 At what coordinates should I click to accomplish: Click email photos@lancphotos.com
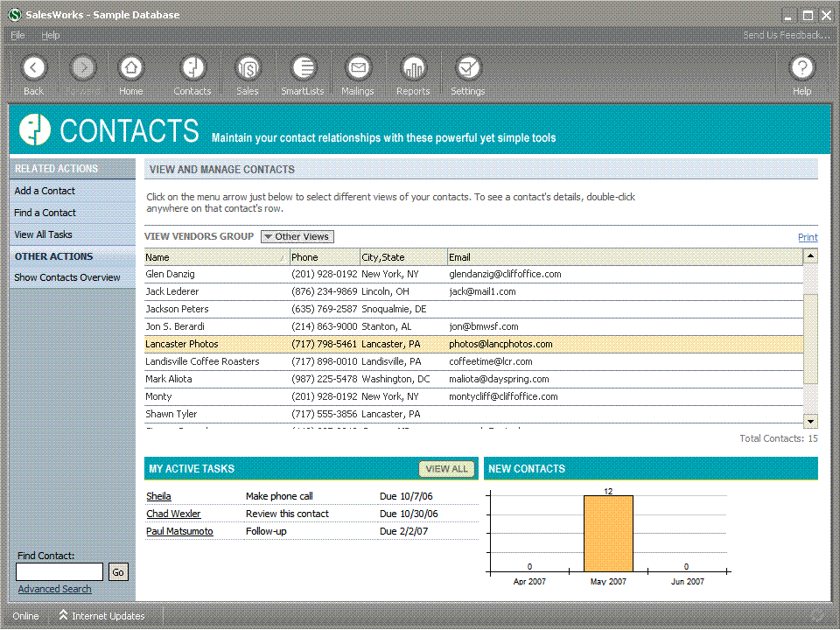[500, 344]
